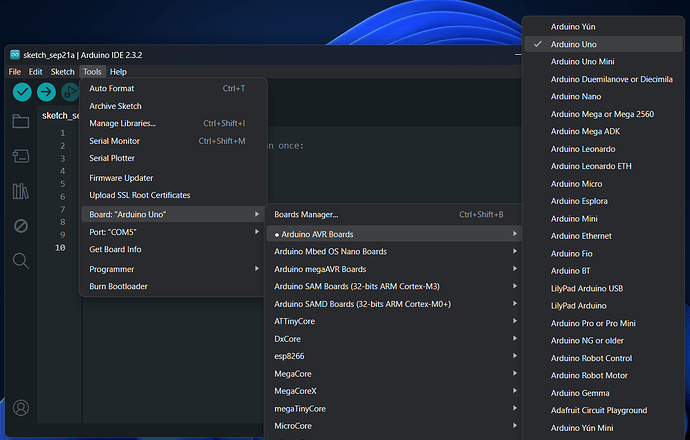Click the Arduino IDE title bar logo
Screen dimensions: 690x440
point(15,55)
